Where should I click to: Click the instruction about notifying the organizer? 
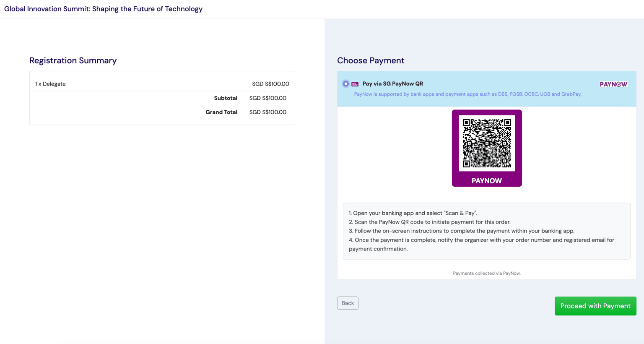click(x=481, y=244)
